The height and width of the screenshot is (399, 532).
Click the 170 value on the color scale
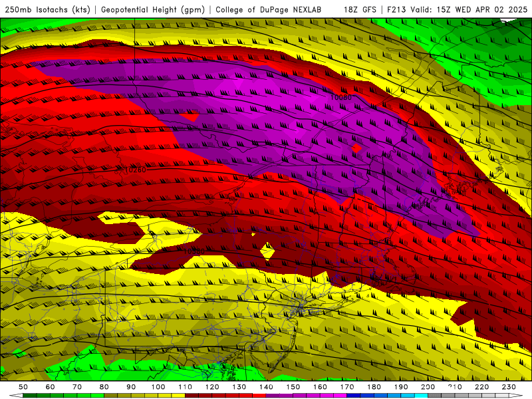(347, 387)
